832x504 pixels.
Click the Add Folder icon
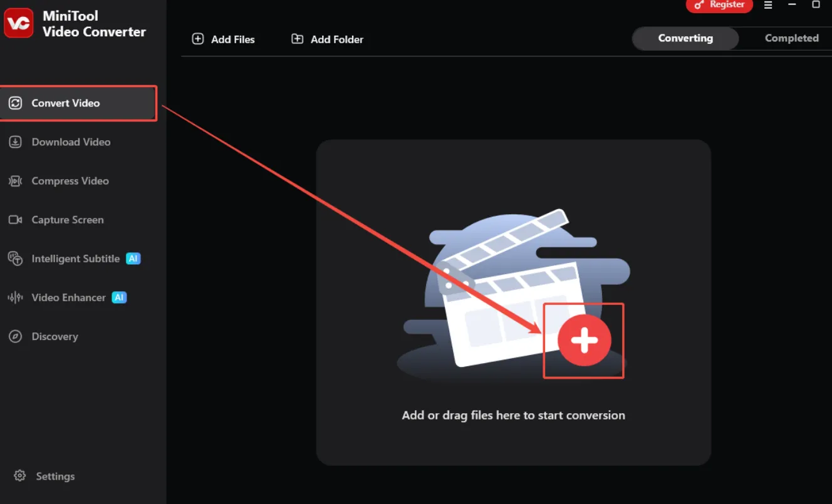[x=298, y=39]
